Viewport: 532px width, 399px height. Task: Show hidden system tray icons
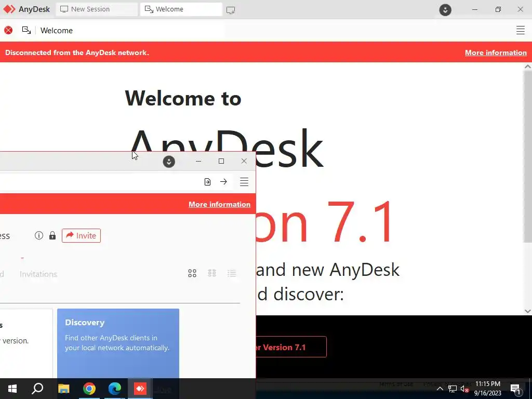tap(440, 389)
